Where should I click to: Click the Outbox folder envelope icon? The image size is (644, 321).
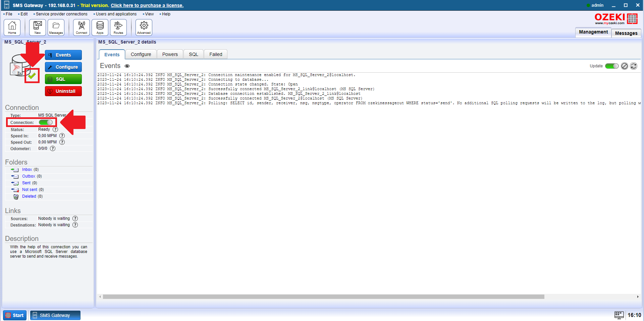pyautogui.click(x=15, y=177)
